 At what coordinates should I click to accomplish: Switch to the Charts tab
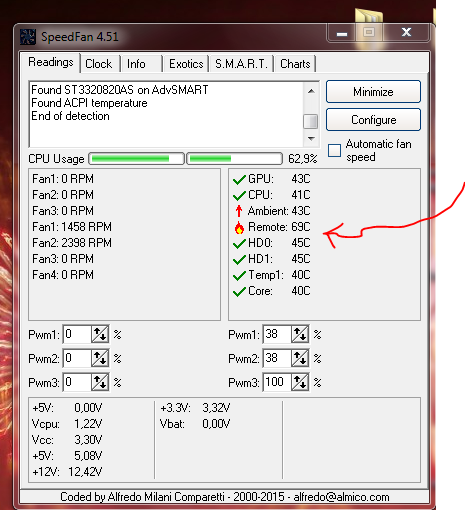[x=295, y=64]
